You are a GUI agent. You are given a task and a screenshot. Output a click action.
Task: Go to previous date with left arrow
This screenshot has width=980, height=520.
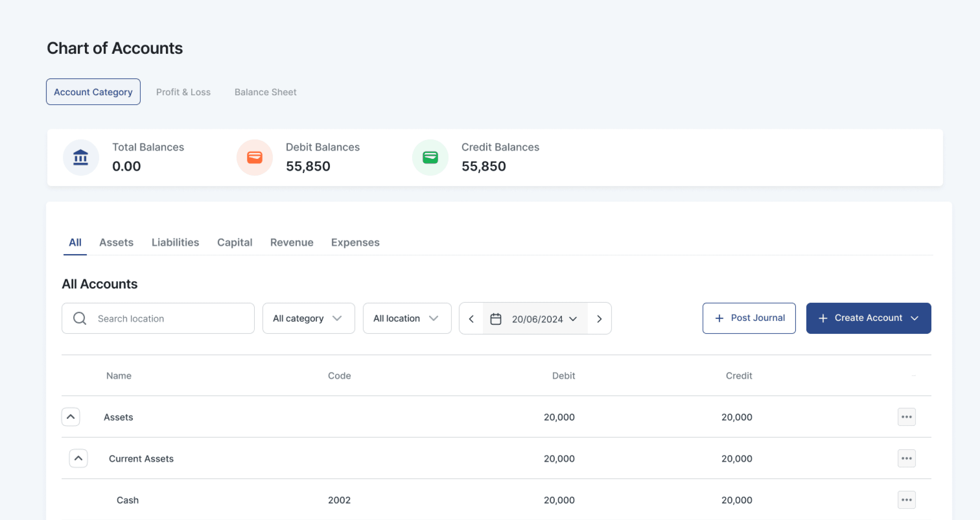pyautogui.click(x=471, y=319)
